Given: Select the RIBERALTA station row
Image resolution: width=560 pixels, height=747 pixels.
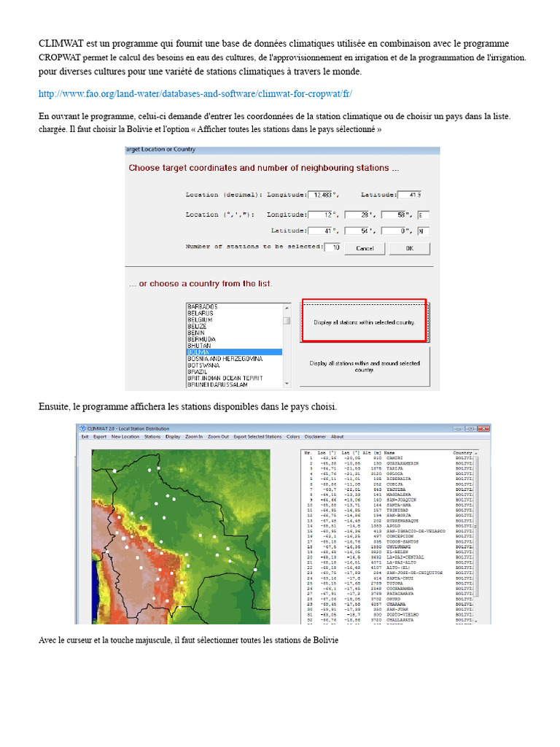Looking at the screenshot, I should tap(388, 479).
